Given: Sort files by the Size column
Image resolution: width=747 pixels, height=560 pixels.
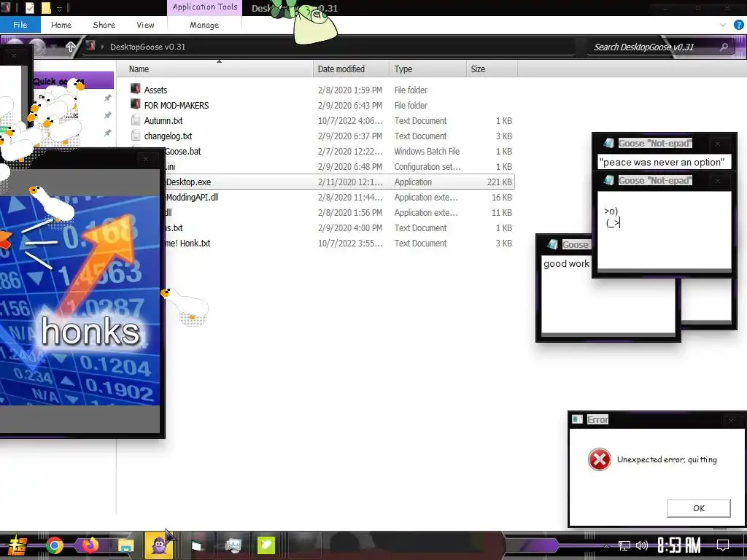Looking at the screenshot, I should click(x=492, y=69).
